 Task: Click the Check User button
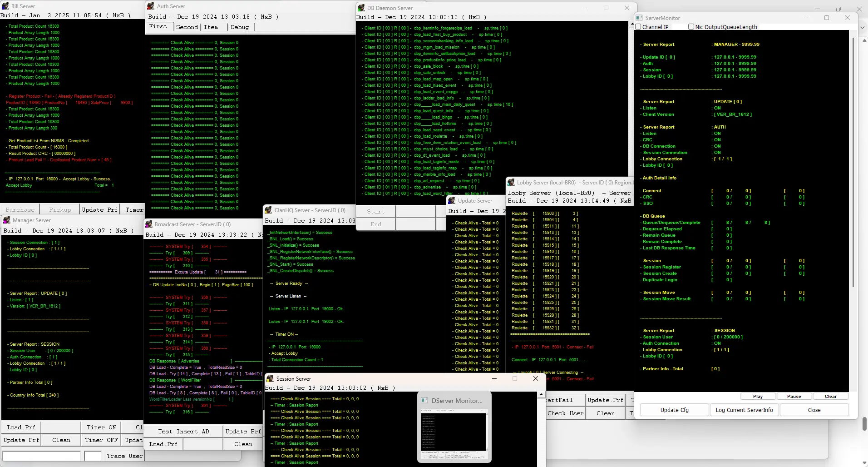(566, 413)
